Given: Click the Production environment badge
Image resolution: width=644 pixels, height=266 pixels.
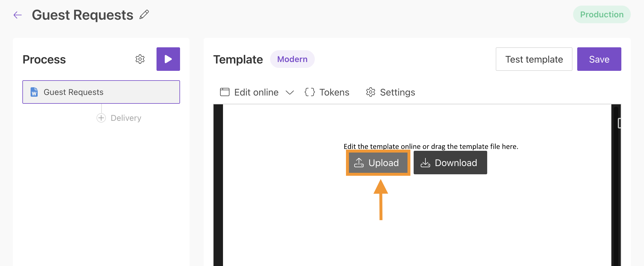Looking at the screenshot, I should click(x=602, y=14).
